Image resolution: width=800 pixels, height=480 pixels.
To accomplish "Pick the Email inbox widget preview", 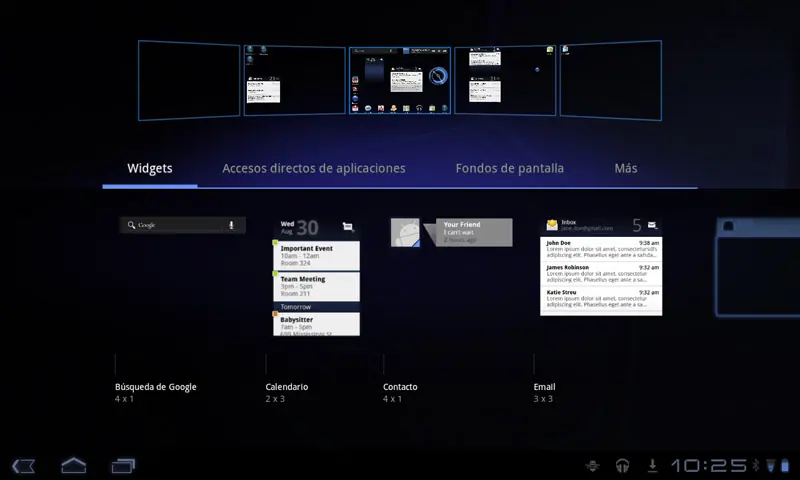I will [x=601, y=266].
